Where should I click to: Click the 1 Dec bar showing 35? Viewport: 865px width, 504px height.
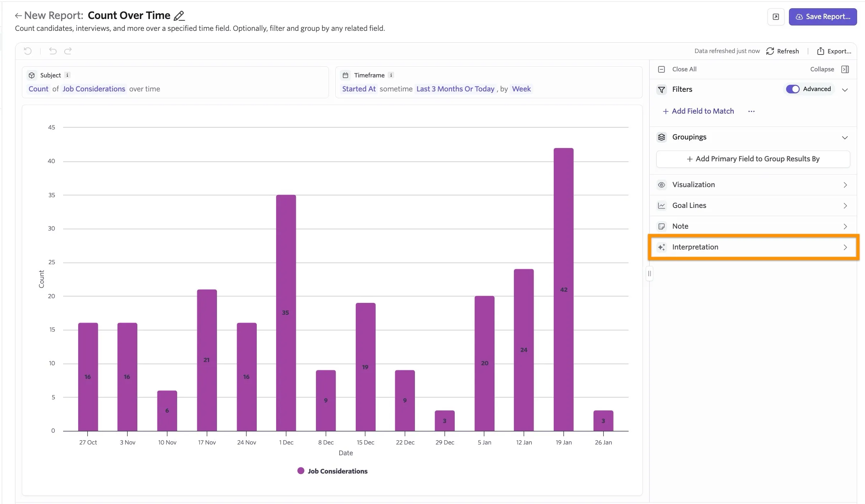point(286,313)
